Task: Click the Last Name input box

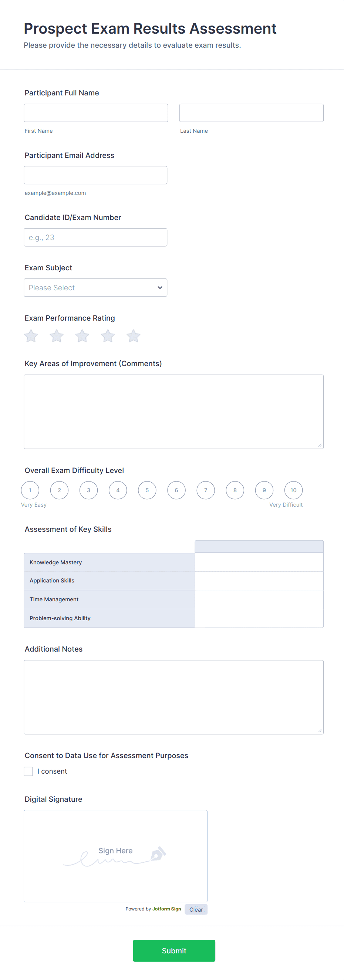Action: click(x=251, y=113)
